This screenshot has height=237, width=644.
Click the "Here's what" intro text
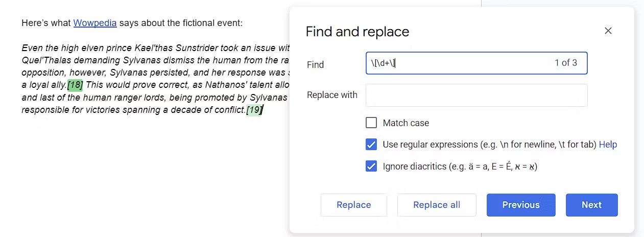(x=46, y=23)
